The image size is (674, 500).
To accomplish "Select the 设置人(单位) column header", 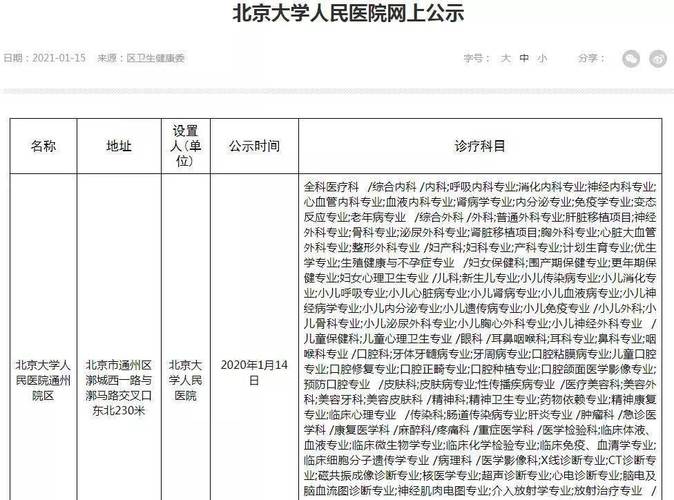I will 186,146.
